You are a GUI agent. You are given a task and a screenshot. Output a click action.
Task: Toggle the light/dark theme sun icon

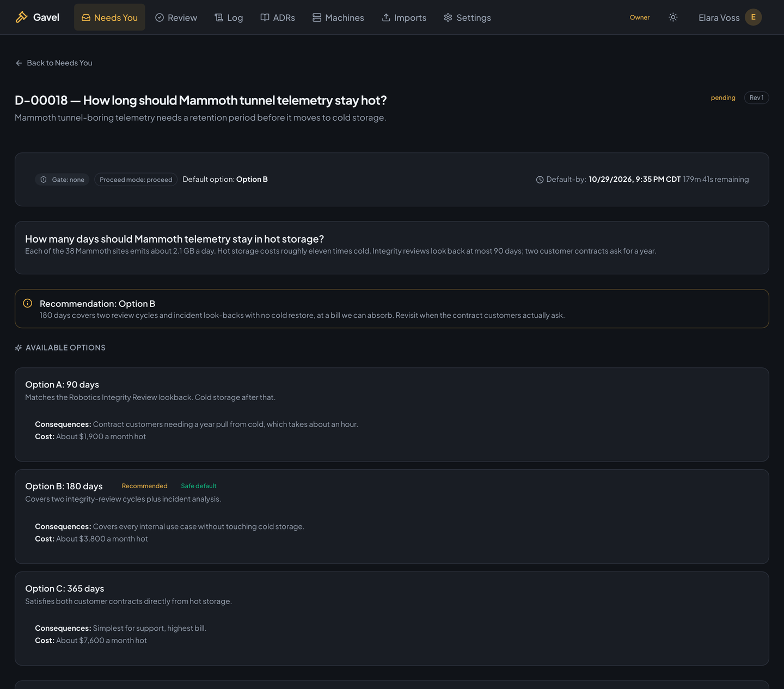(673, 17)
